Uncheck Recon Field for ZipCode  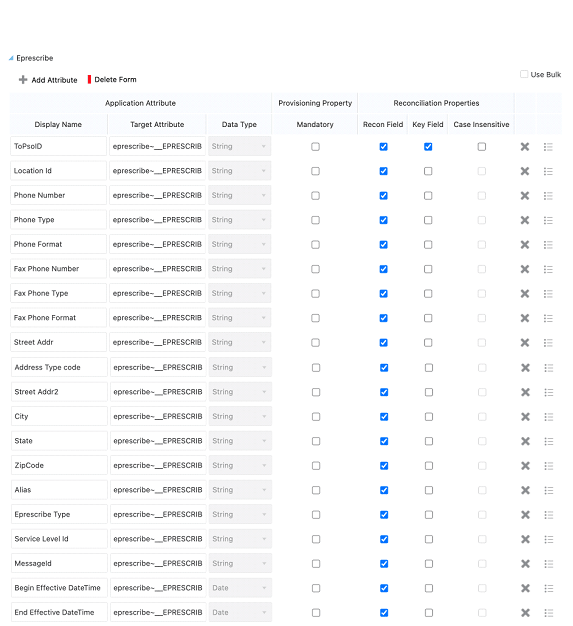[x=384, y=466]
